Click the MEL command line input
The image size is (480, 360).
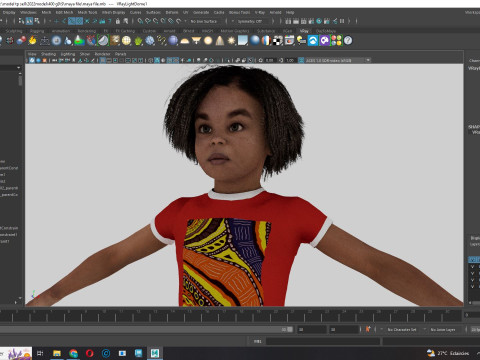[323, 341]
